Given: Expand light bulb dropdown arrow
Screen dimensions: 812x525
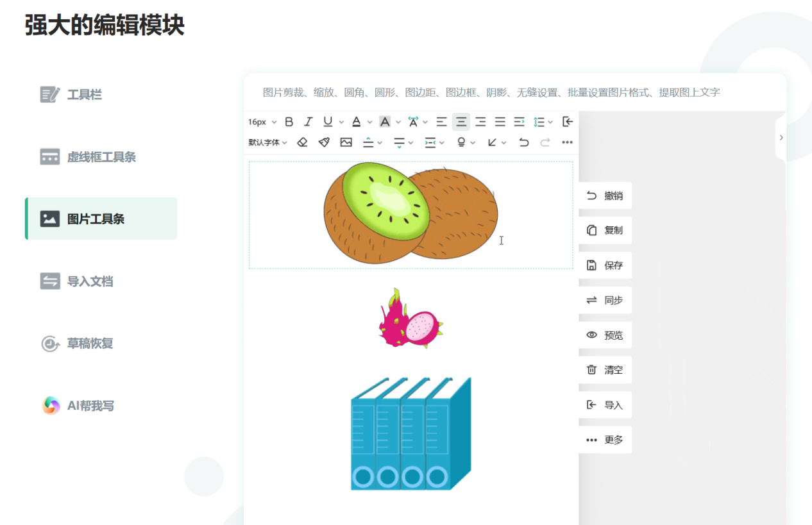Looking at the screenshot, I should [473, 142].
